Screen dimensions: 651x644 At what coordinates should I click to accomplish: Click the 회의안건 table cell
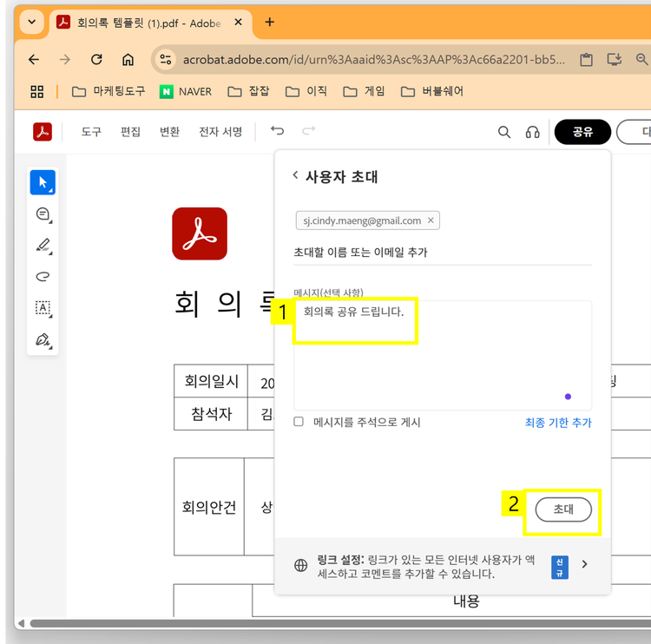pyautogui.click(x=209, y=507)
